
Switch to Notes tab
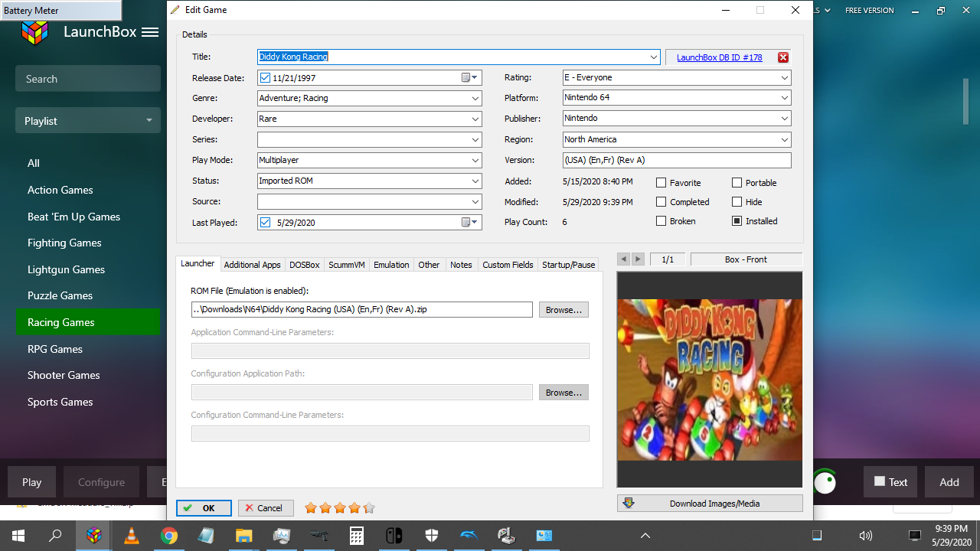tap(461, 265)
